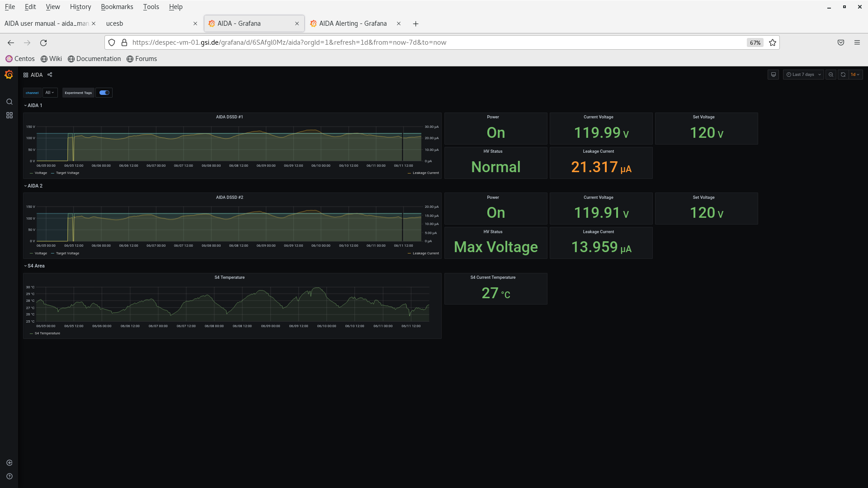The height and width of the screenshot is (488, 868).
Task: Zoom out the time range
Action: 831,75
